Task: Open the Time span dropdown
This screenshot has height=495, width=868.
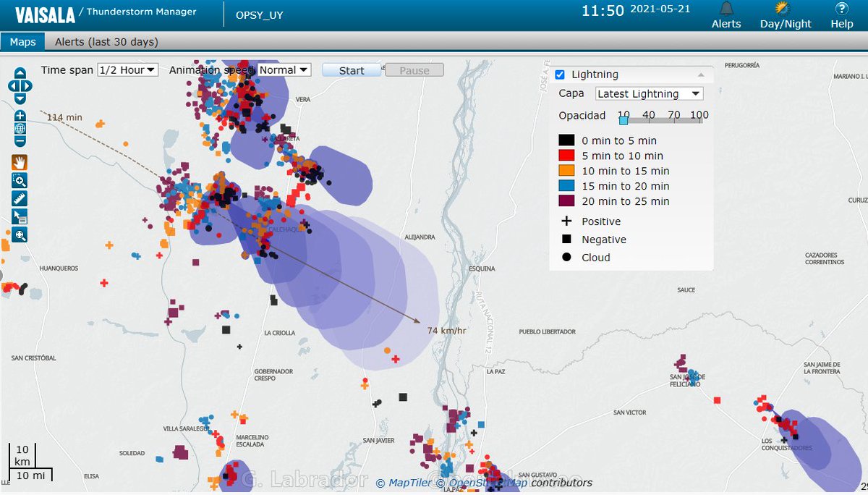Action: pyautogui.click(x=127, y=70)
